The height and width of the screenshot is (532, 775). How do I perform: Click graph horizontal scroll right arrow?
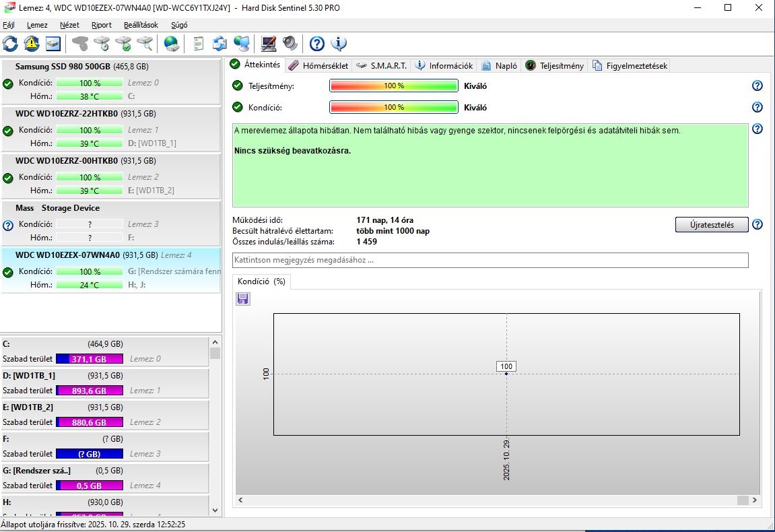pyautogui.click(x=755, y=500)
